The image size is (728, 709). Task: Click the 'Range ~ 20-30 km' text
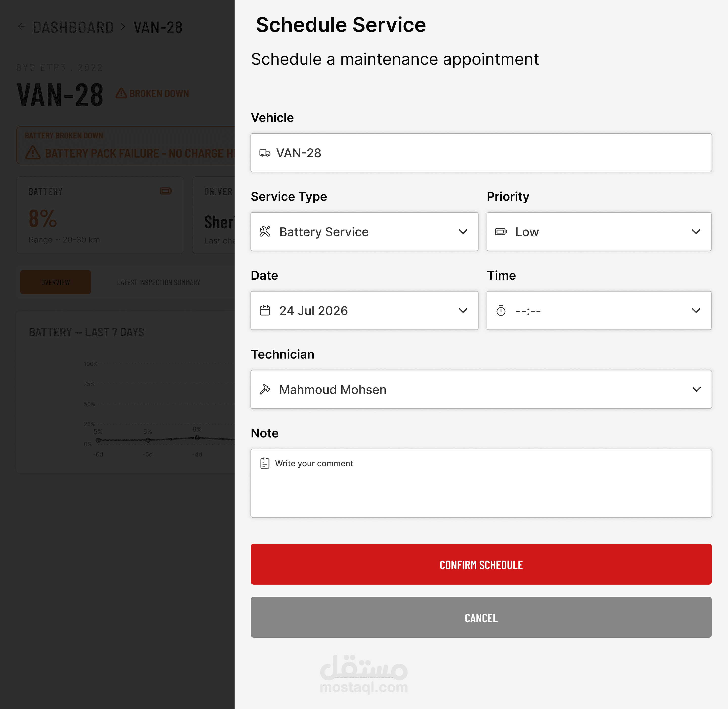point(64,240)
